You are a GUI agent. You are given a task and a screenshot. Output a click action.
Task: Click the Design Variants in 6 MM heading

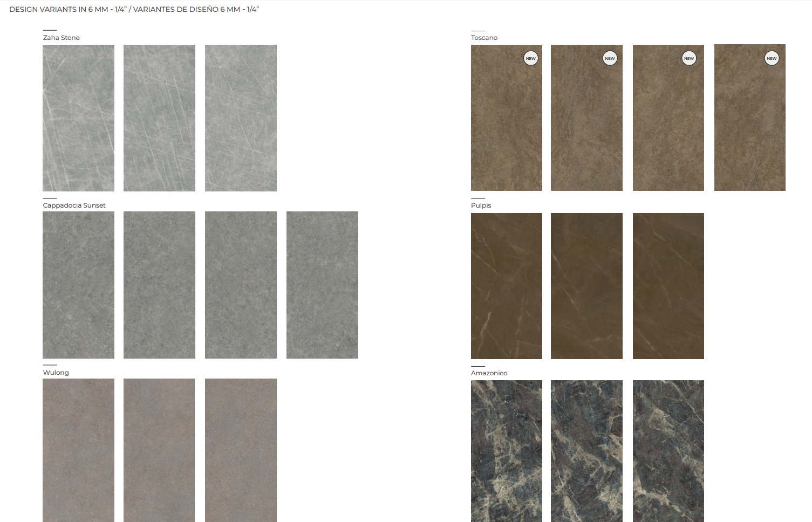coord(134,10)
